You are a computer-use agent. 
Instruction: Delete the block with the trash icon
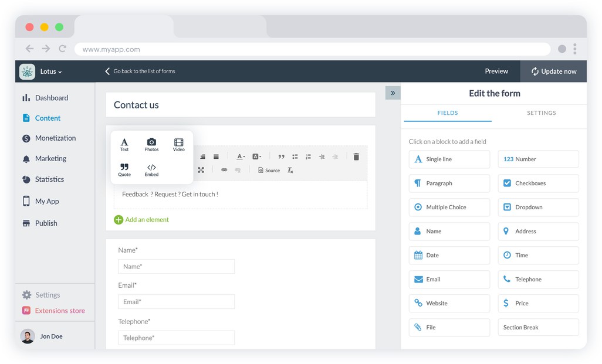tap(356, 157)
